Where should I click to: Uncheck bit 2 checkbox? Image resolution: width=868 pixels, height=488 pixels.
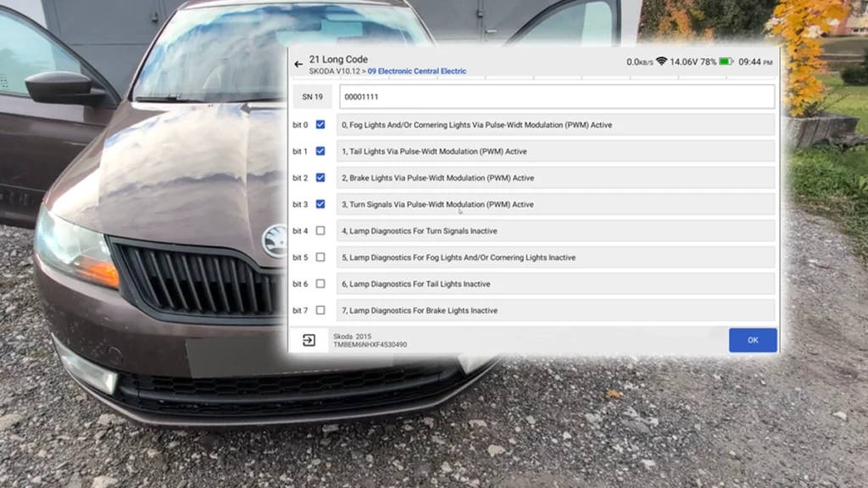[320, 178]
